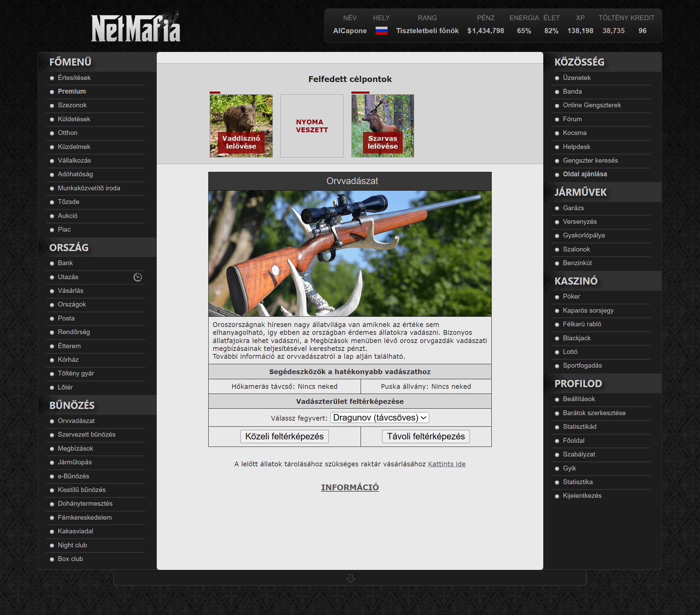
Task: Click the travel timer clock icon
Action: click(138, 277)
